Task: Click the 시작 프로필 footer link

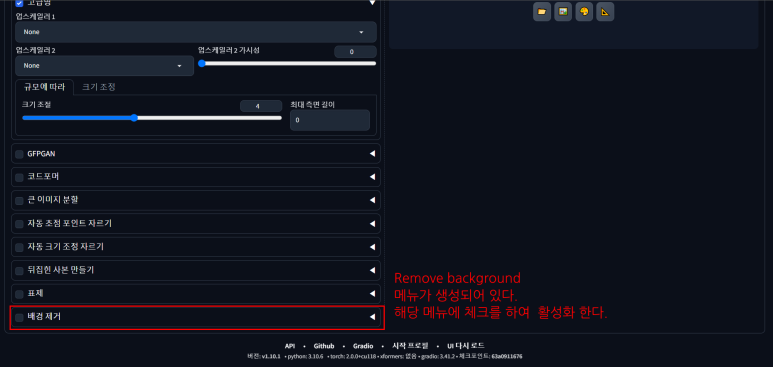Action: [410, 346]
